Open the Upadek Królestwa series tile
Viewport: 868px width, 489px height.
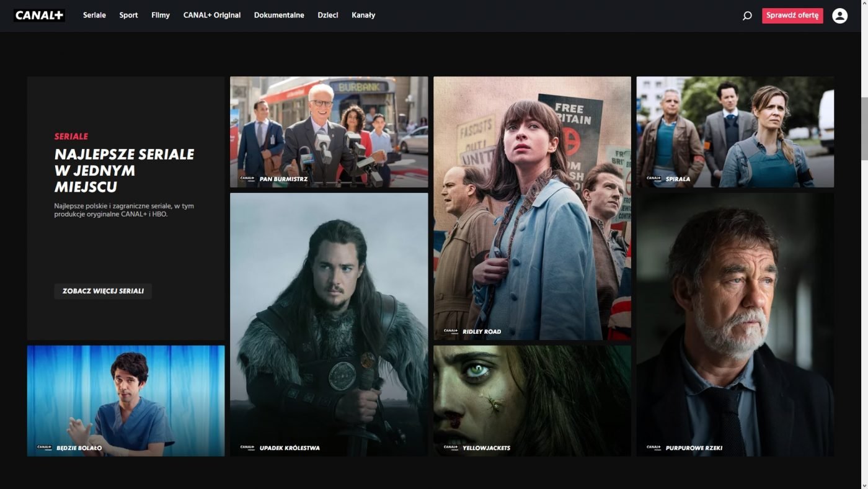click(329, 325)
